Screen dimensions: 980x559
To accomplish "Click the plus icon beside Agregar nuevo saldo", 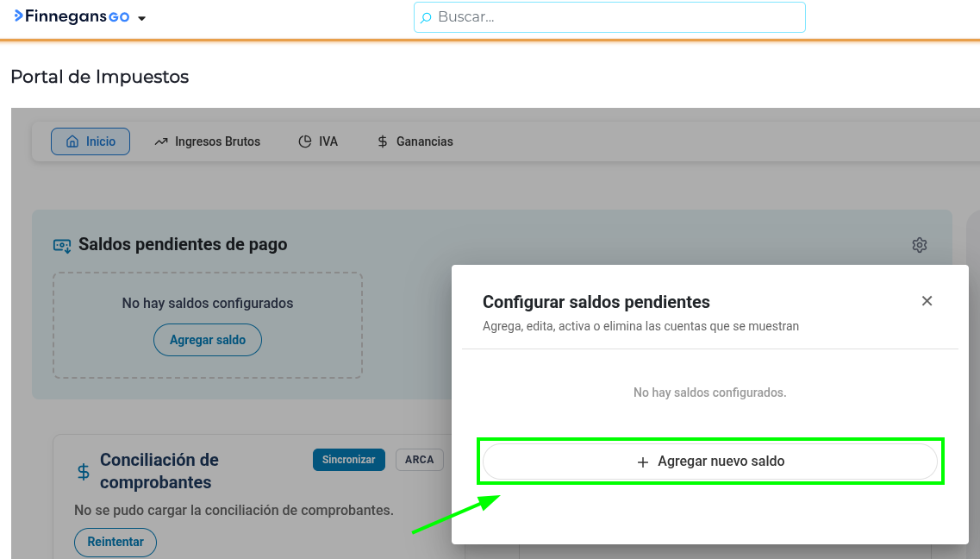I will click(x=642, y=462).
